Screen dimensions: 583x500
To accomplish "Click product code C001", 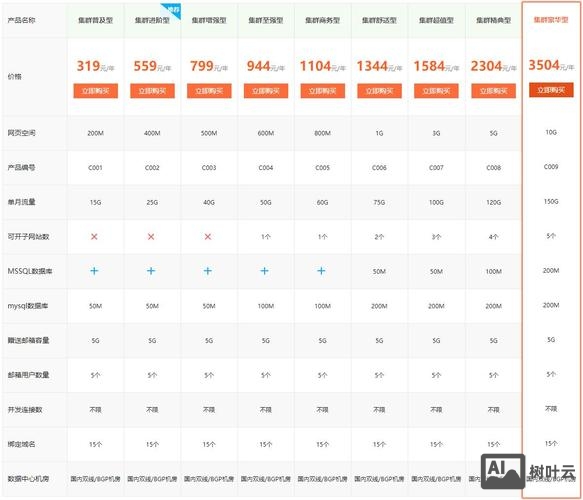I will [x=96, y=168].
